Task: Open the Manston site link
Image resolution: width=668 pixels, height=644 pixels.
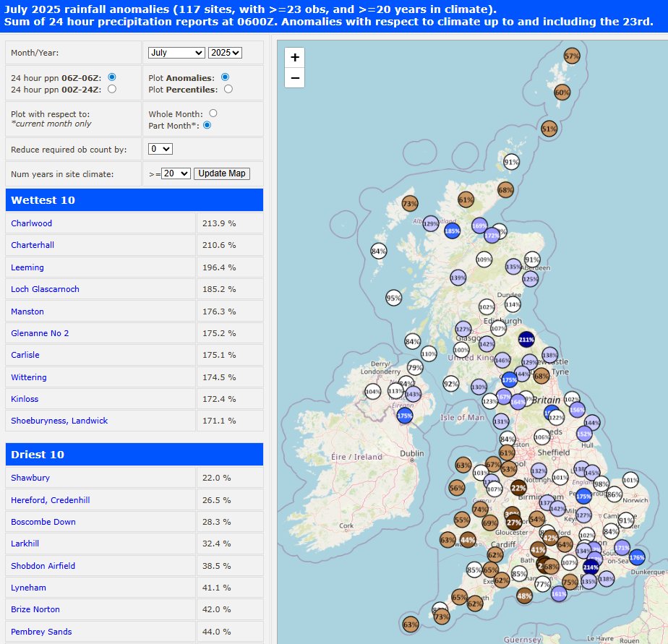Action: coord(27,312)
